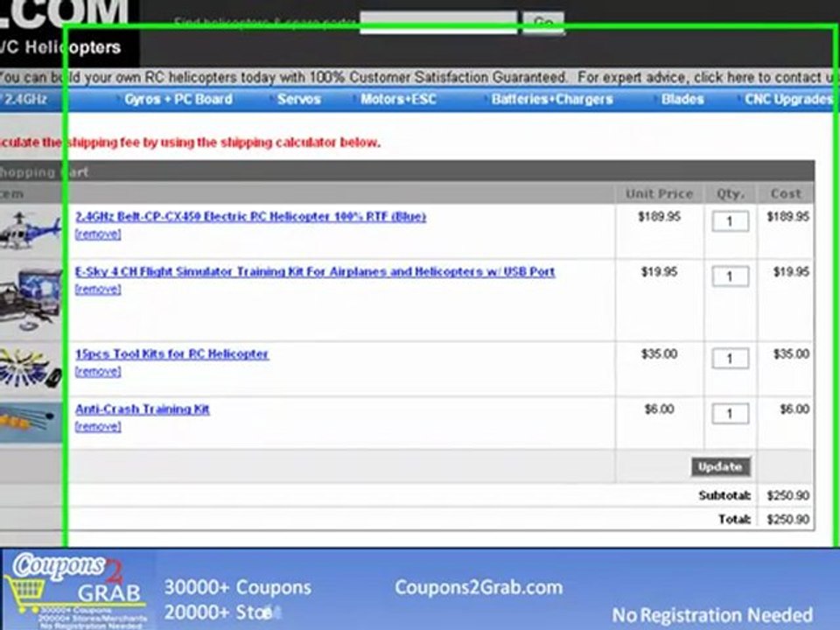The width and height of the screenshot is (840, 630).
Task: Click the $189.95 unit price cell
Action: [x=660, y=216]
